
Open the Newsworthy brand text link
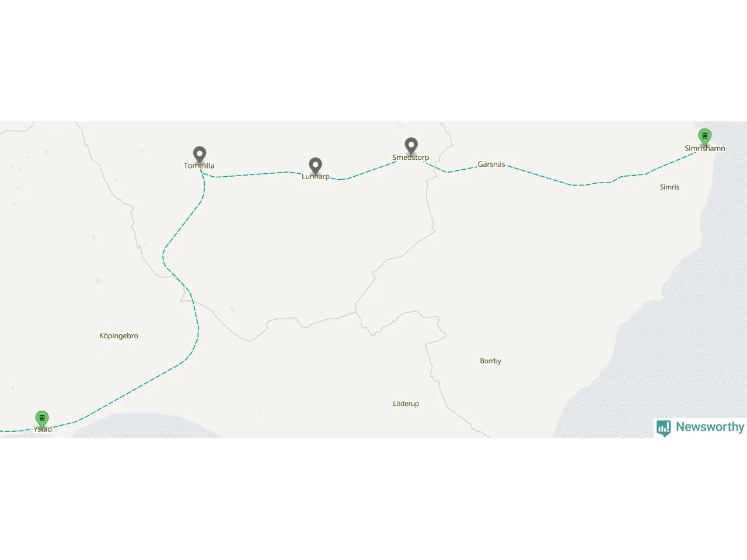[710, 427]
